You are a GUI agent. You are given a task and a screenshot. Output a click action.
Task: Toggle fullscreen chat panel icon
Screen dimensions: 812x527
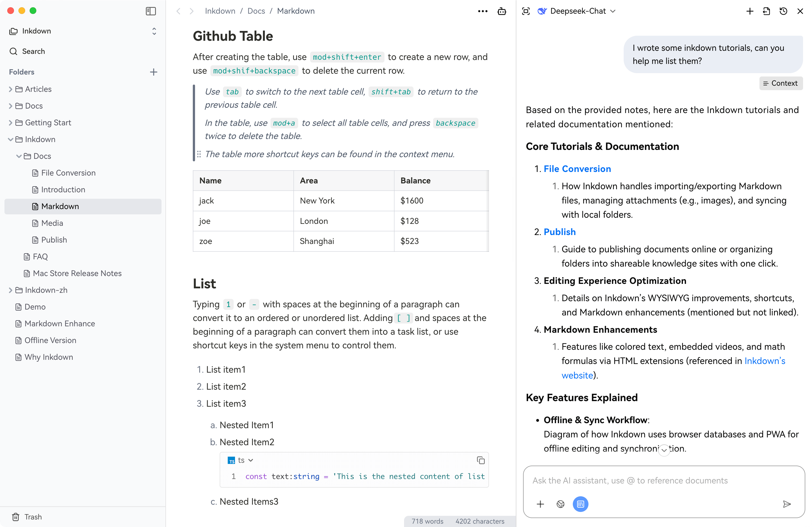tap(526, 11)
